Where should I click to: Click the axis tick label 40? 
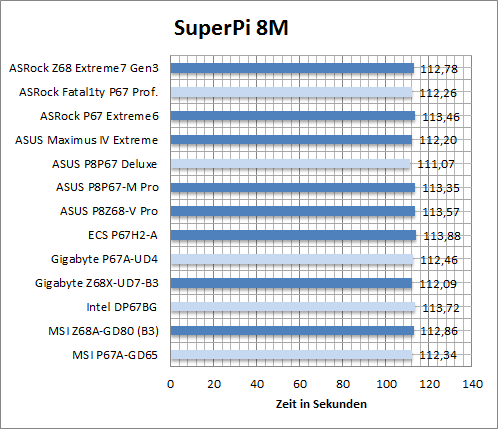click(x=257, y=384)
